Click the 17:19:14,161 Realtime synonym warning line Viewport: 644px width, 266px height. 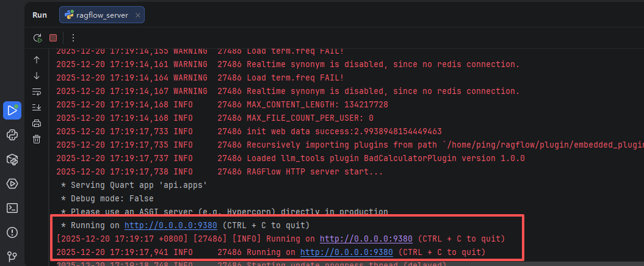pos(288,65)
